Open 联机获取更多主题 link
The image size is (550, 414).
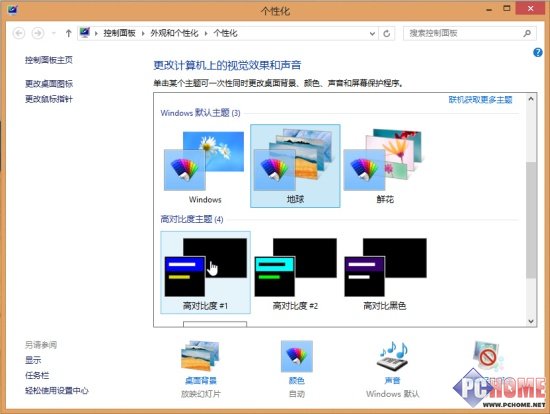click(x=480, y=100)
